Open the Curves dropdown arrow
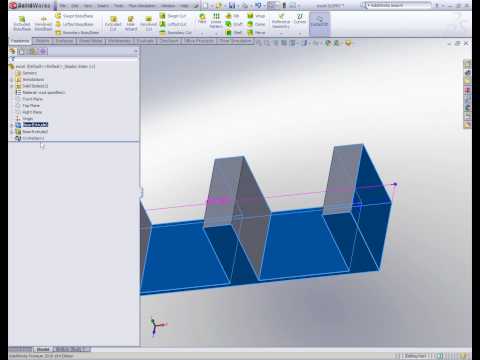Screen dimensions: 480x360 (x=300, y=33)
